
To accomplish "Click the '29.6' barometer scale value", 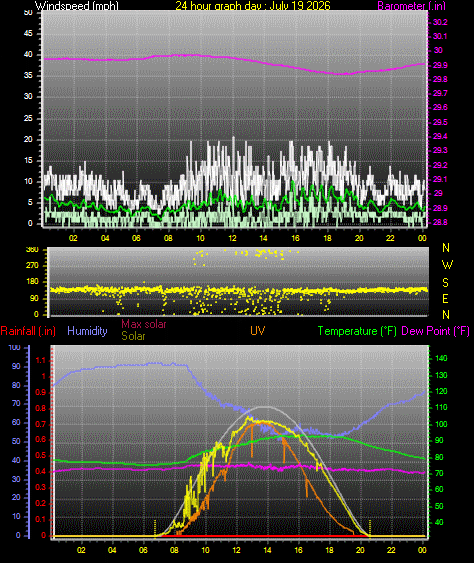I will (x=440, y=107).
